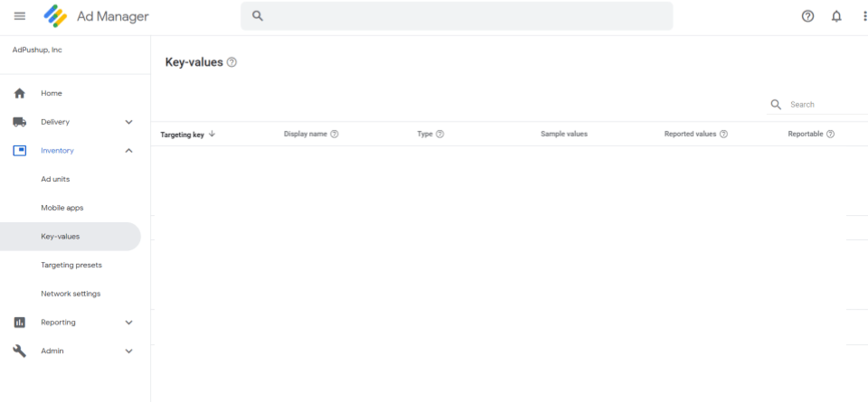Screen dimensions: 868x402
Task: Open the three-dot more options menu
Action: point(863,16)
